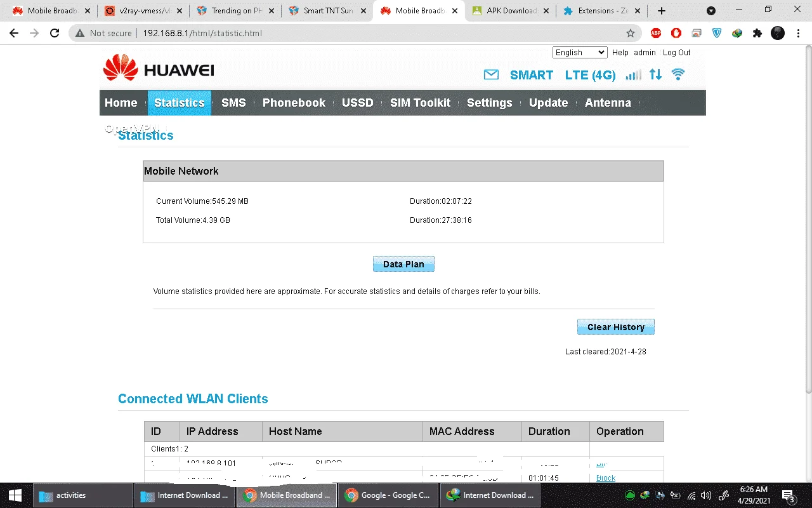Click the Wi-Fi status icon in header
The image size is (812, 508).
click(678, 74)
